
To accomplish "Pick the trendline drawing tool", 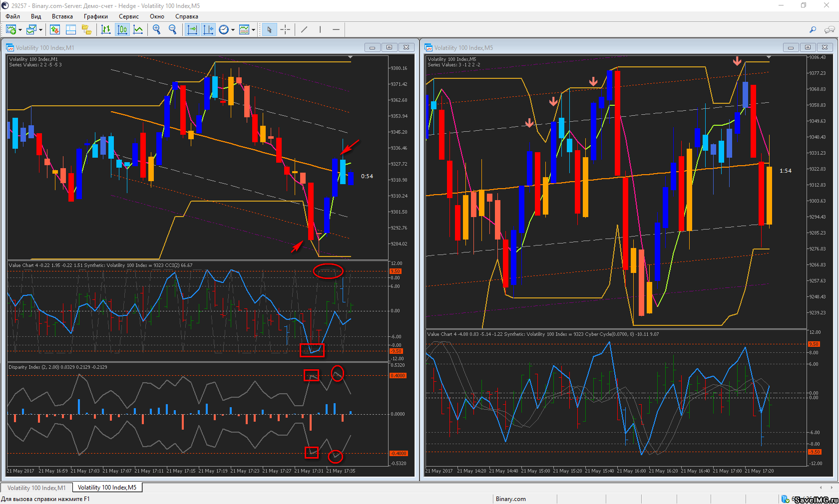I will coord(304,30).
